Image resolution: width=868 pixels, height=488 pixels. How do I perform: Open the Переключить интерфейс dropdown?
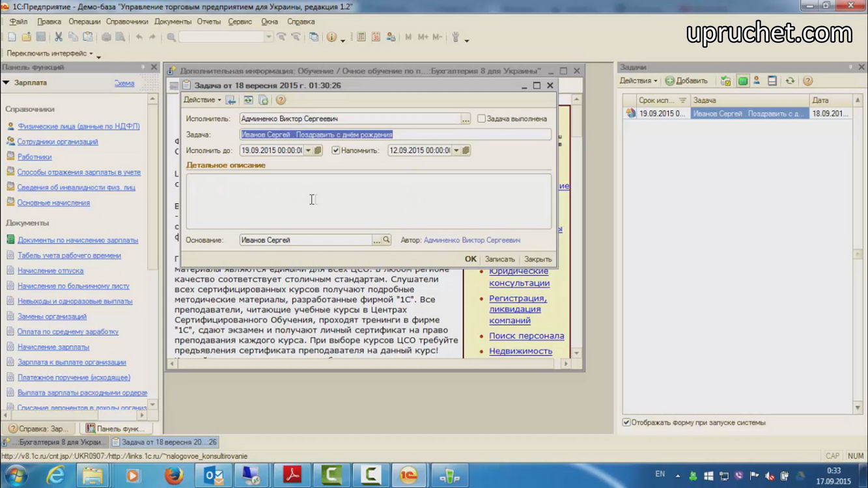click(x=49, y=53)
